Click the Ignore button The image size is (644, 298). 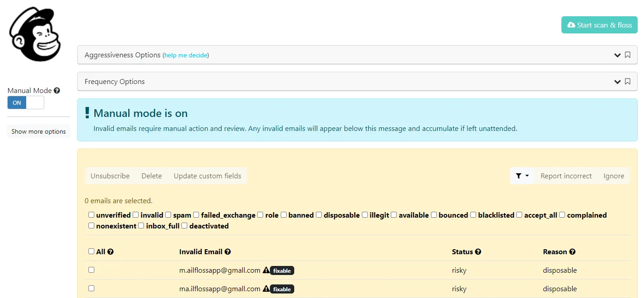pyautogui.click(x=614, y=176)
